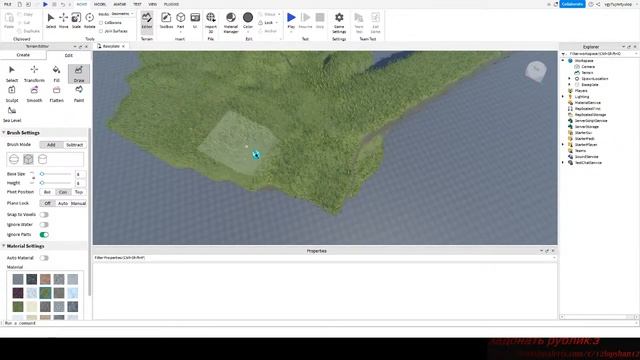Screen dimensions: 640x360
Task: Choose the cube brush shape
Action: (x=28, y=159)
